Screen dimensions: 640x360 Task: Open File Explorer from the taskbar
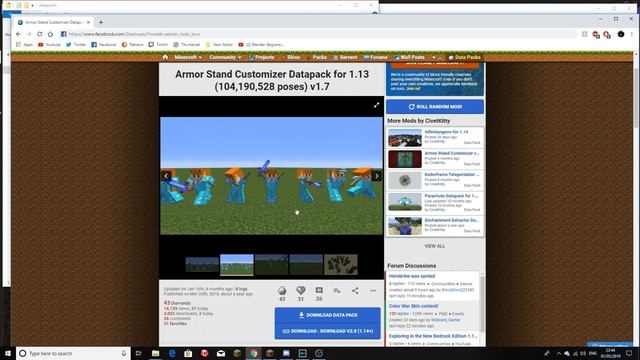click(x=156, y=353)
